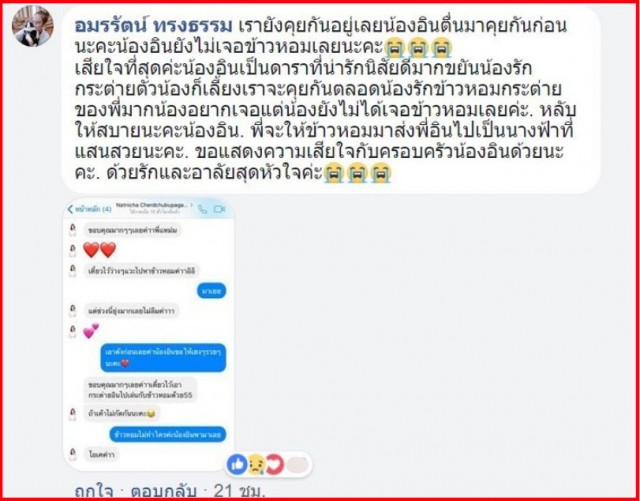This screenshot has width=640, height=501.
Task: Open the 21 ชม. comment timestamp
Action: [239, 492]
